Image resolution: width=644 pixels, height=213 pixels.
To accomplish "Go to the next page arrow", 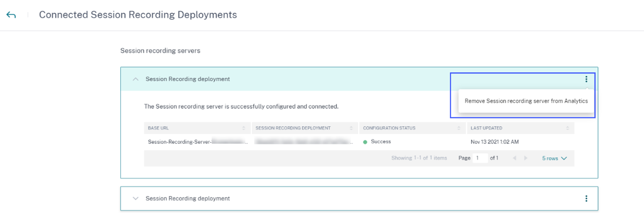I will point(526,158).
